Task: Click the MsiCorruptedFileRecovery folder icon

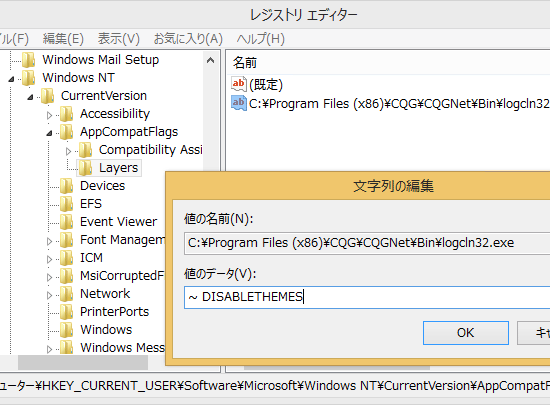Action: coord(66,276)
